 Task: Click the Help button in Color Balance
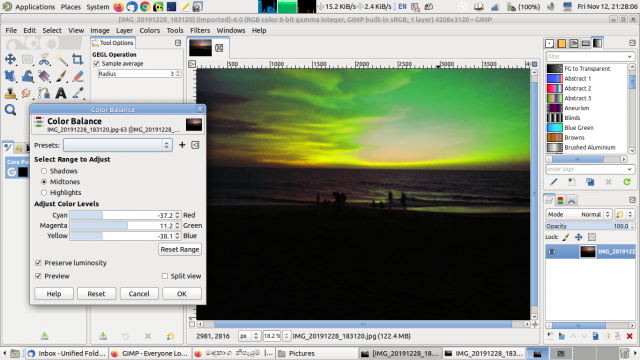click(x=54, y=293)
